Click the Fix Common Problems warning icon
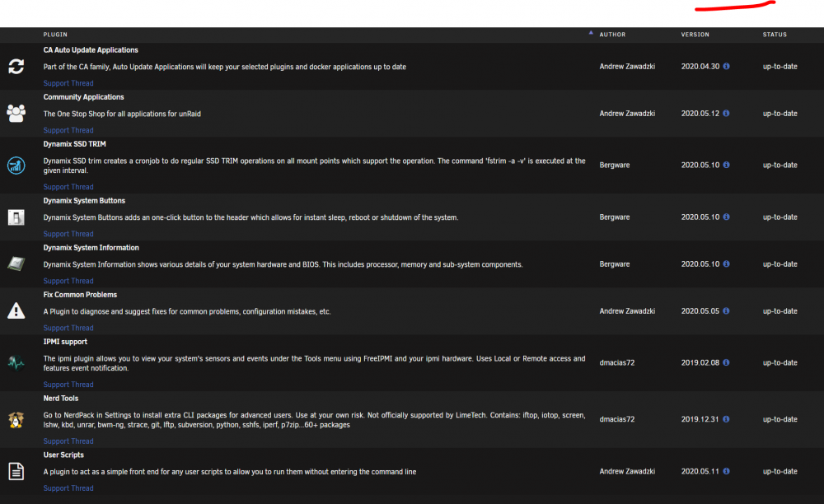 pyautogui.click(x=16, y=310)
